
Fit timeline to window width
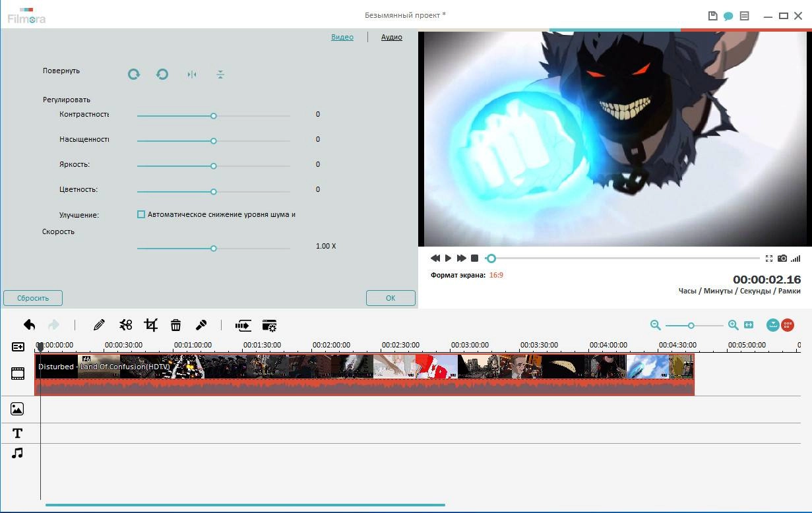pos(749,325)
